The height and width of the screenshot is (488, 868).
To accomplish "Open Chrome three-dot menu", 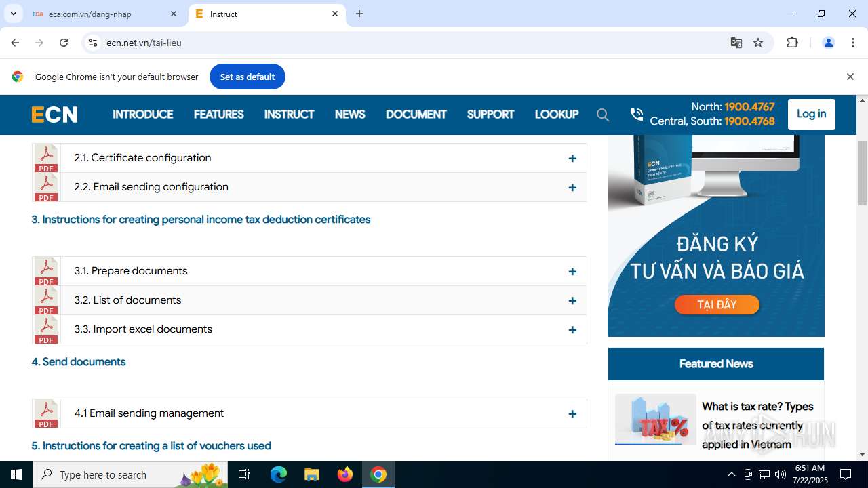I will tap(853, 43).
